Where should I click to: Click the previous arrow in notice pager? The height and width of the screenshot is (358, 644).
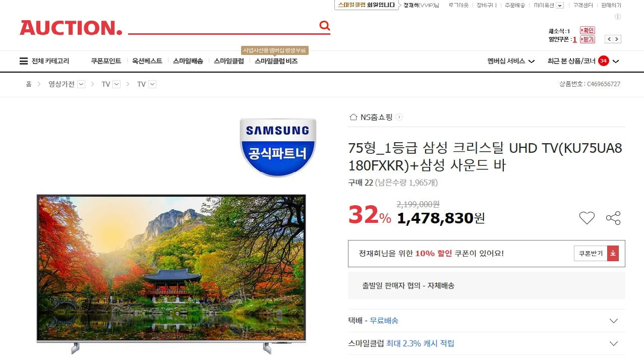pos(609,39)
